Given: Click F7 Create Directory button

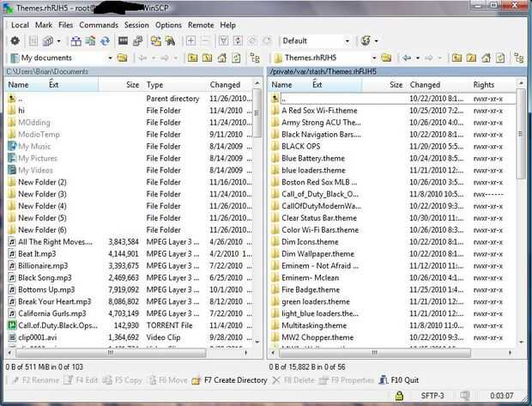Looking at the screenshot, I should 229,380.
